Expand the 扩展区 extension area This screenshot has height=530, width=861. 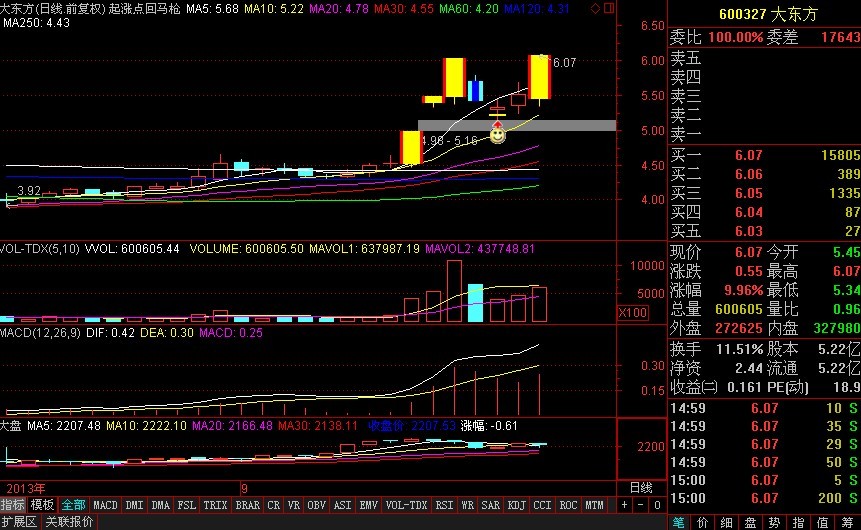point(19,522)
